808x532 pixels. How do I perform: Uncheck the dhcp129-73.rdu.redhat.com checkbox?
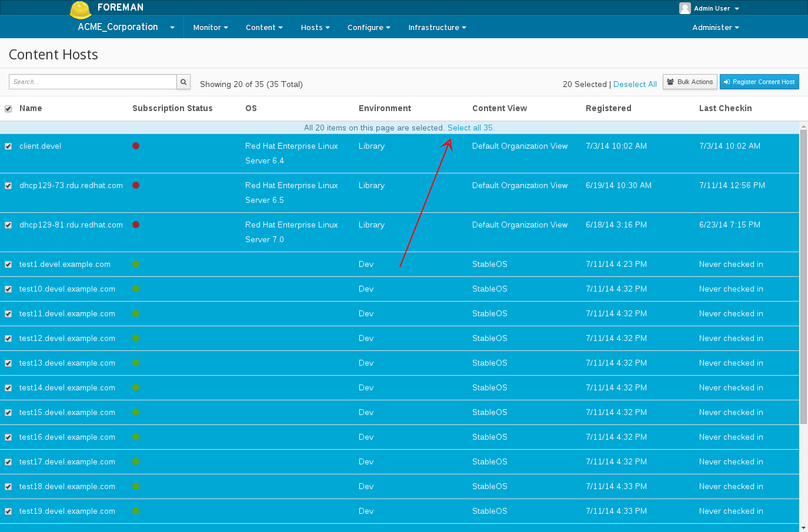pyautogui.click(x=8, y=186)
